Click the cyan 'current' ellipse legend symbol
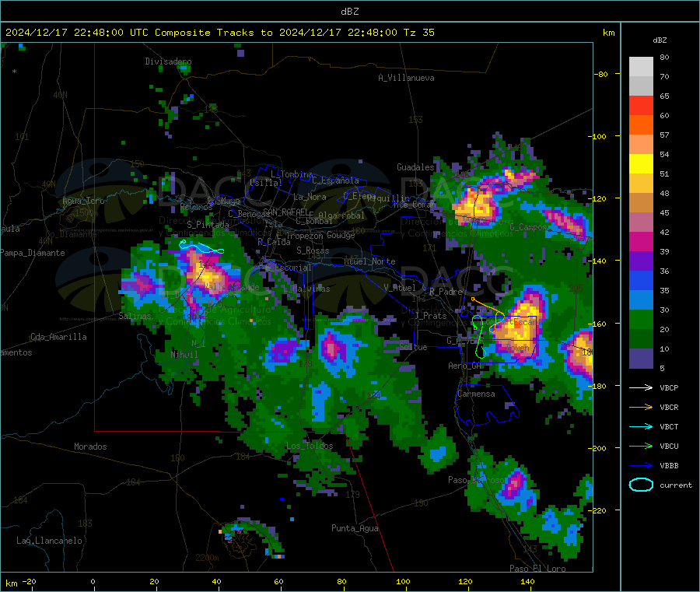The width and height of the screenshot is (700, 592). tap(641, 485)
